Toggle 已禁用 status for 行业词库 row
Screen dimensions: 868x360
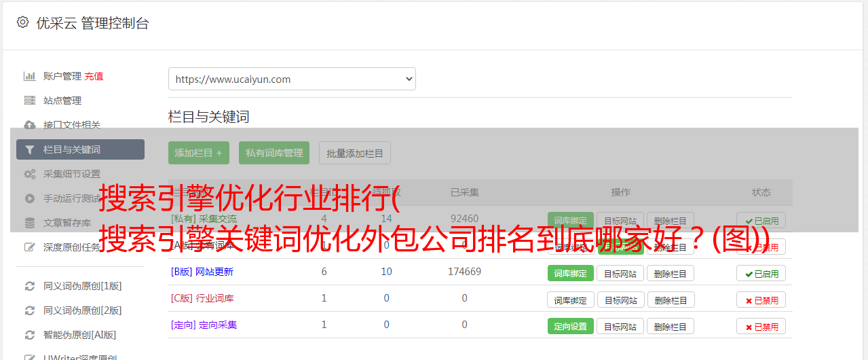[761, 300]
